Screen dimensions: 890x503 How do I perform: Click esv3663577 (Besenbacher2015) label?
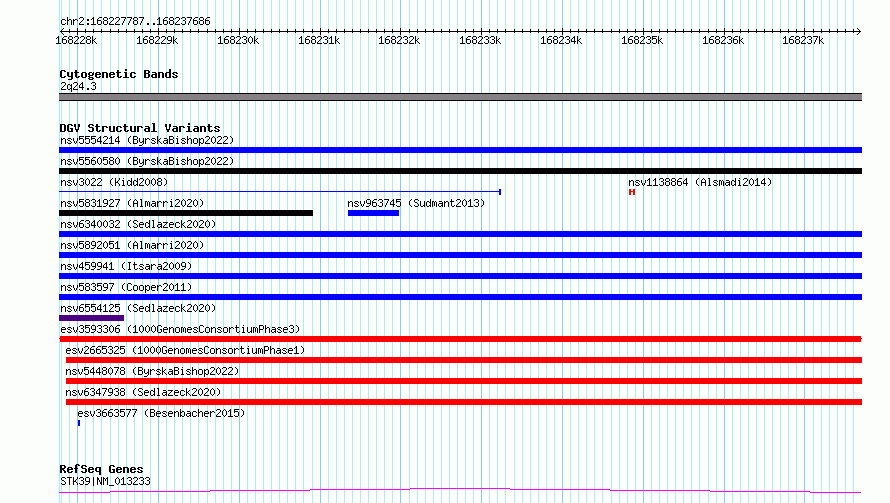tap(161, 413)
